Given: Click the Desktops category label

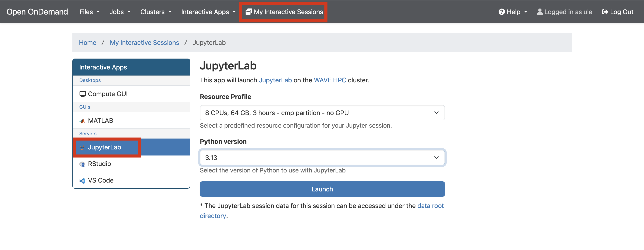Looking at the screenshot, I should (x=90, y=80).
